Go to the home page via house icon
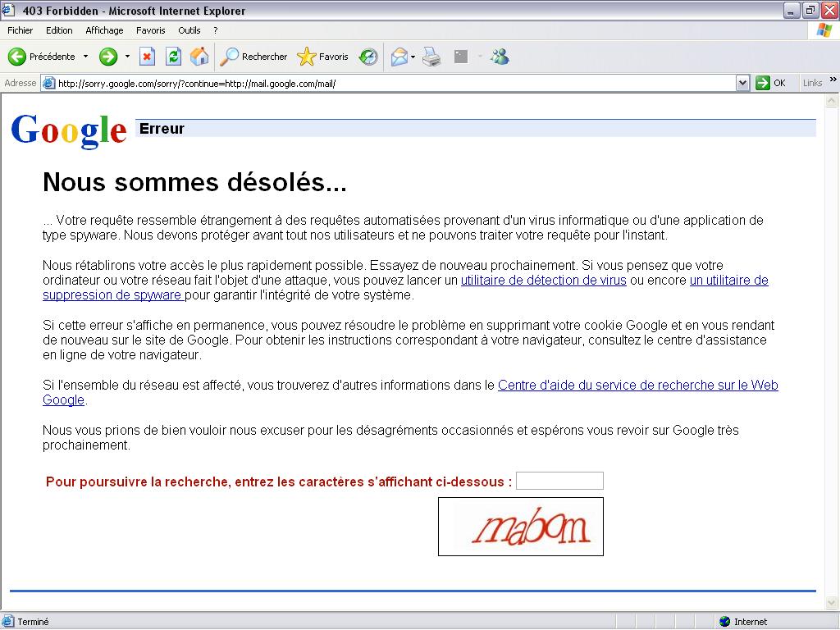840x630 pixels. (199, 57)
